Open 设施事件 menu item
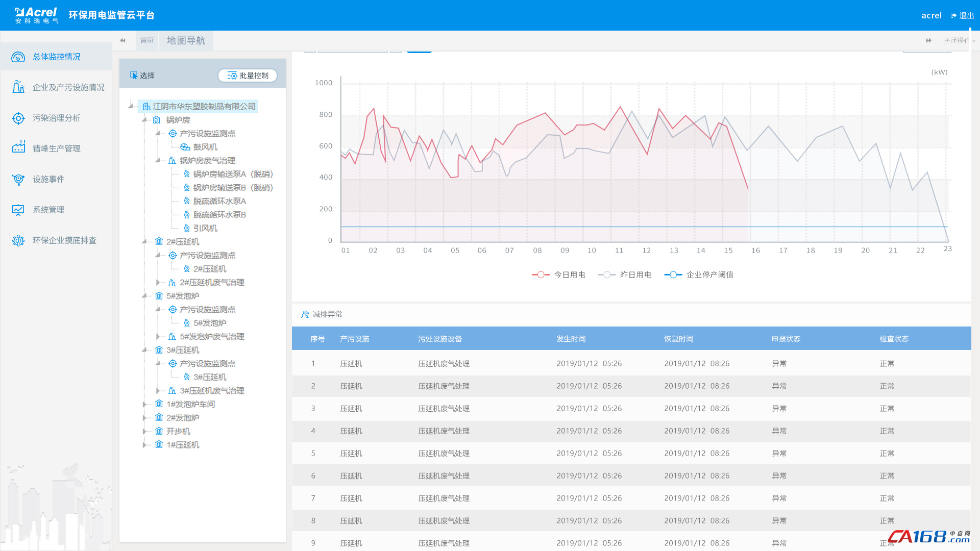Image resolution: width=980 pixels, height=551 pixels. [56, 179]
